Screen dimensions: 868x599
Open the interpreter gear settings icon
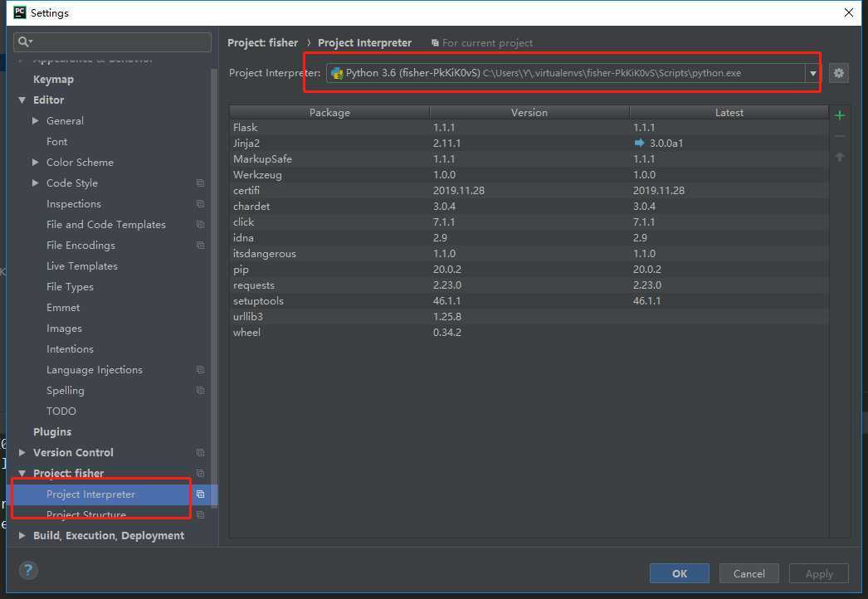(839, 73)
